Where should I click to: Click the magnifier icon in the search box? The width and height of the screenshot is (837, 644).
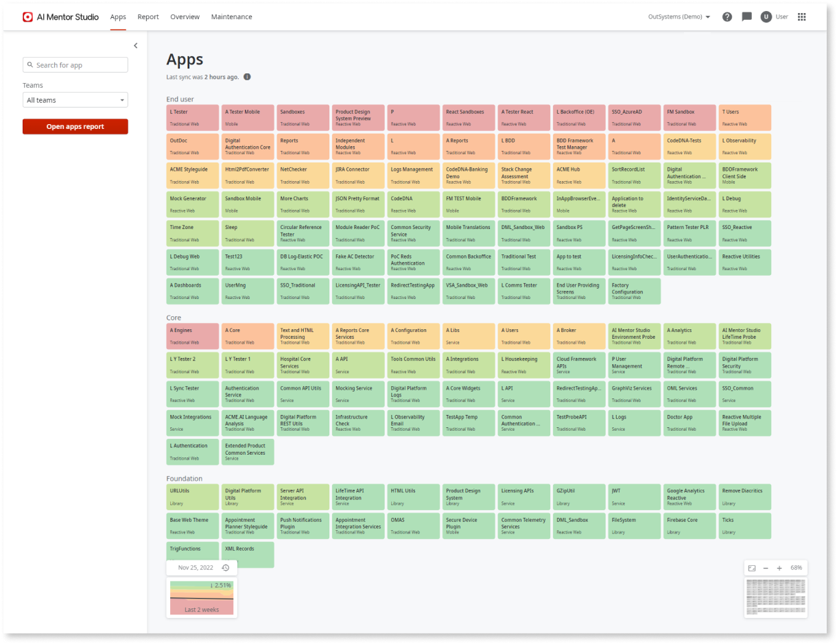coord(30,64)
